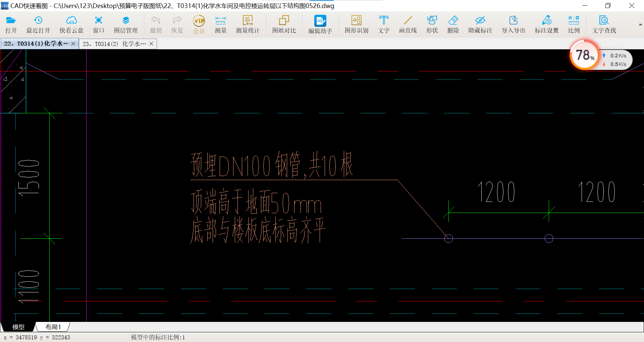Activate the 删除 eraser tool
This screenshot has height=342, width=644.
point(453,24)
